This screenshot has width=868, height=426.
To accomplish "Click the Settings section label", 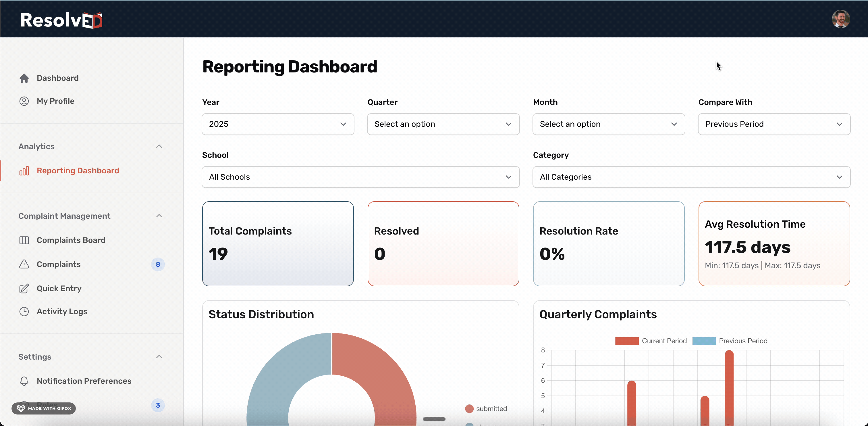I will coord(35,357).
